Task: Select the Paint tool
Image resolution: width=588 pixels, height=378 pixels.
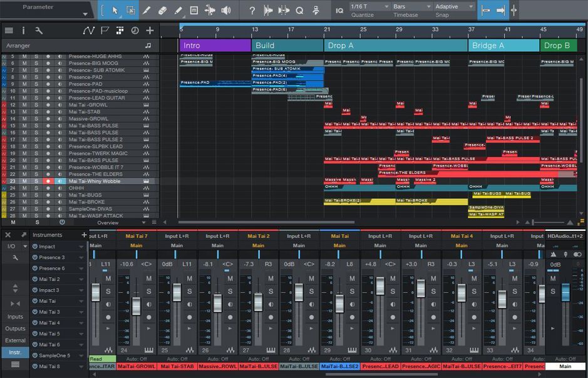Action: point(177,9)
